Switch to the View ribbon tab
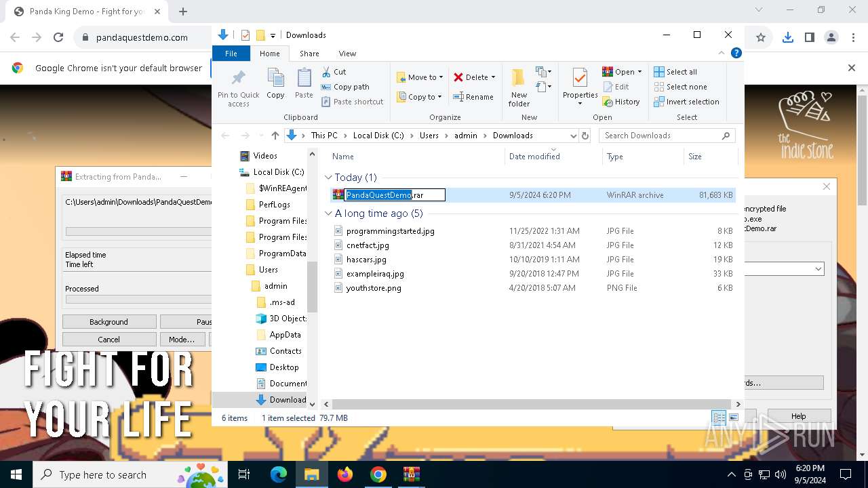Image resolution: width=868 pixels, height=488 pixels. 347,54
